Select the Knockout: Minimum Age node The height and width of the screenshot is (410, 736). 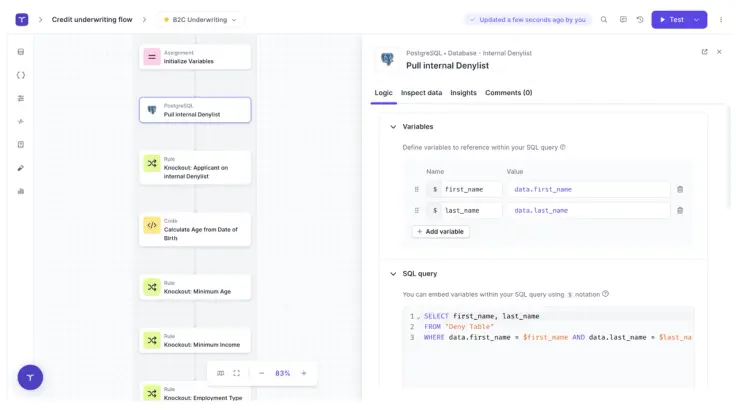195,287
